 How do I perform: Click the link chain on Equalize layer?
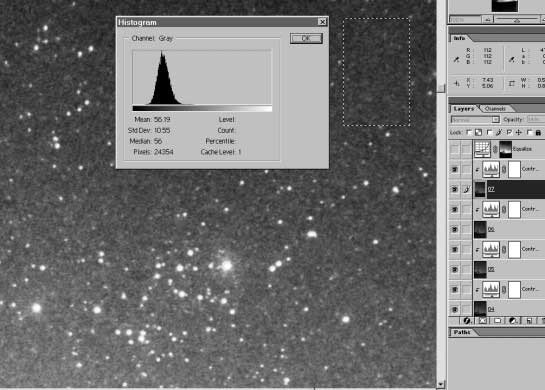tap(495, 149)
